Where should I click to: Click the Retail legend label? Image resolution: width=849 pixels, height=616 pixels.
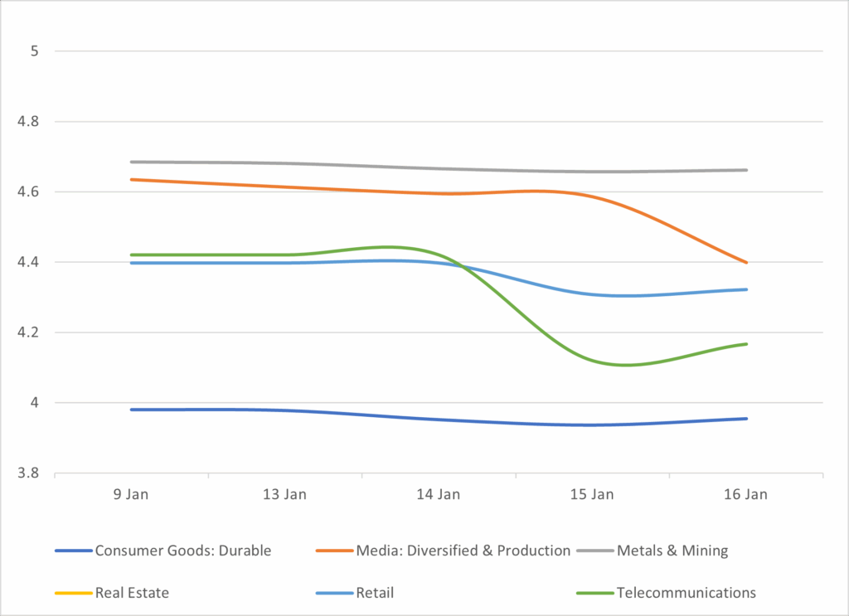pos(374,593)
